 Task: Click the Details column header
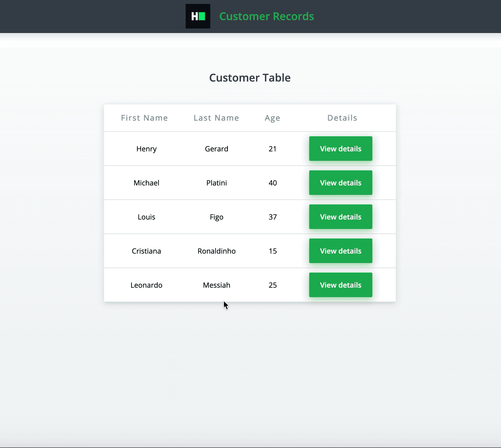[342, 118]
